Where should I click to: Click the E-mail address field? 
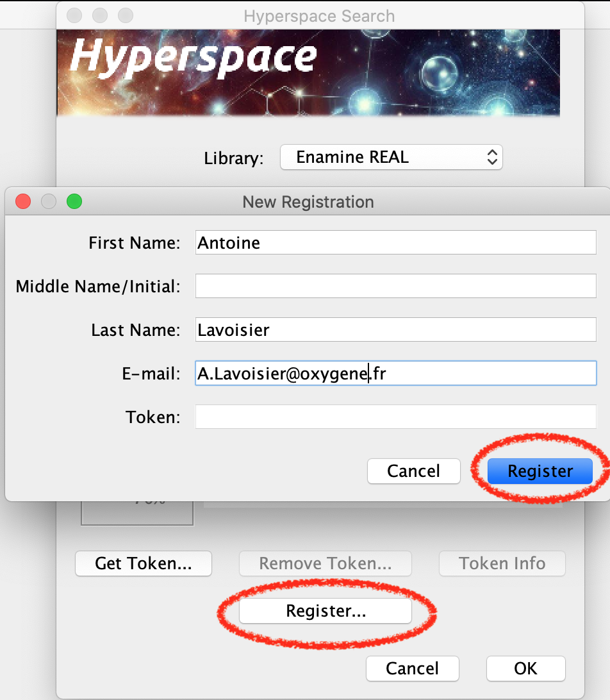click(395, 373)
